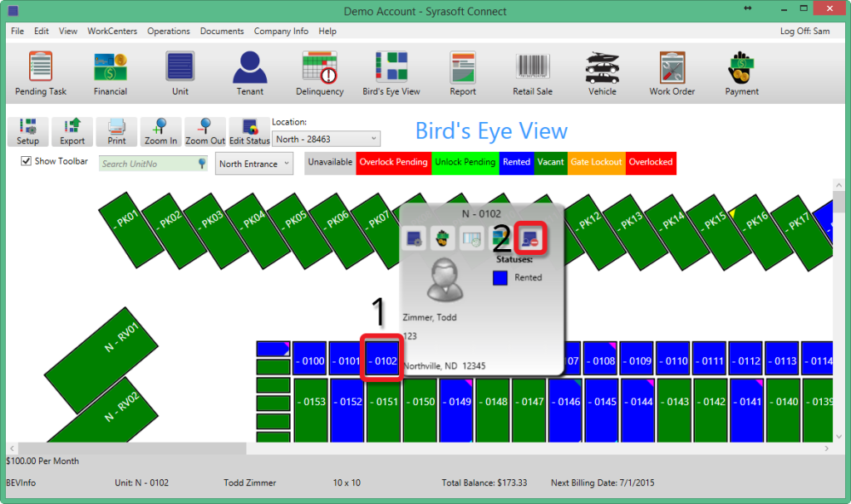This screenshot has width=851, height=504.
Task: Click Zoom Out on the map
Action: 205,132
